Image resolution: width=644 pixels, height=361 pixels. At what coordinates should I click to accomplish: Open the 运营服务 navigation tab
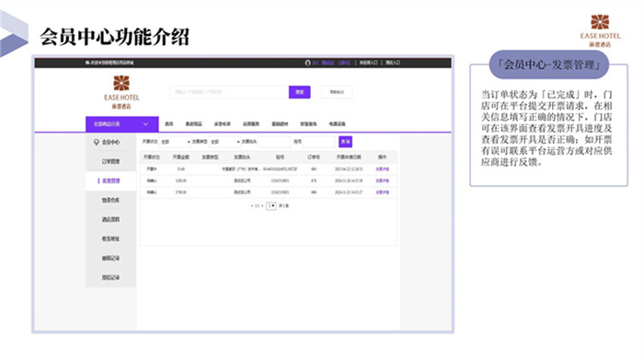251,123
